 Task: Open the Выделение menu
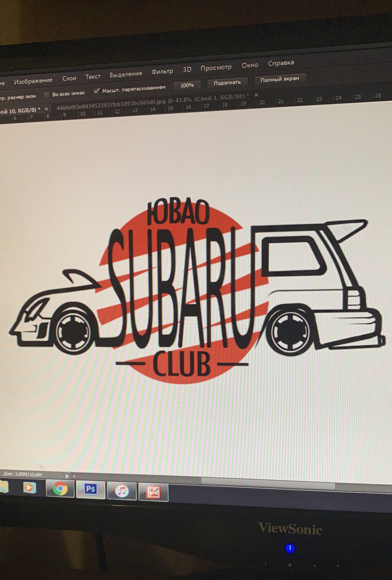click(125, 74)
